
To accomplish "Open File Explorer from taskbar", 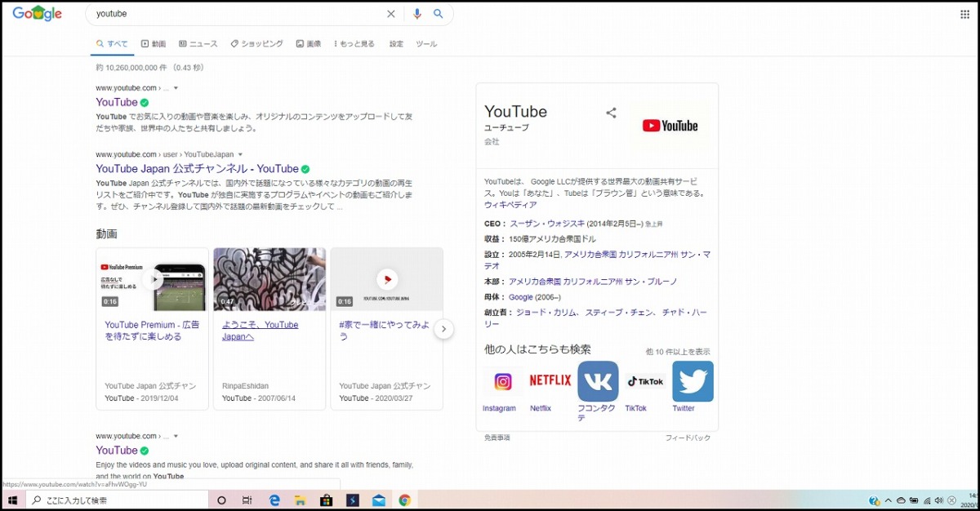I will [x=300, y=500].
